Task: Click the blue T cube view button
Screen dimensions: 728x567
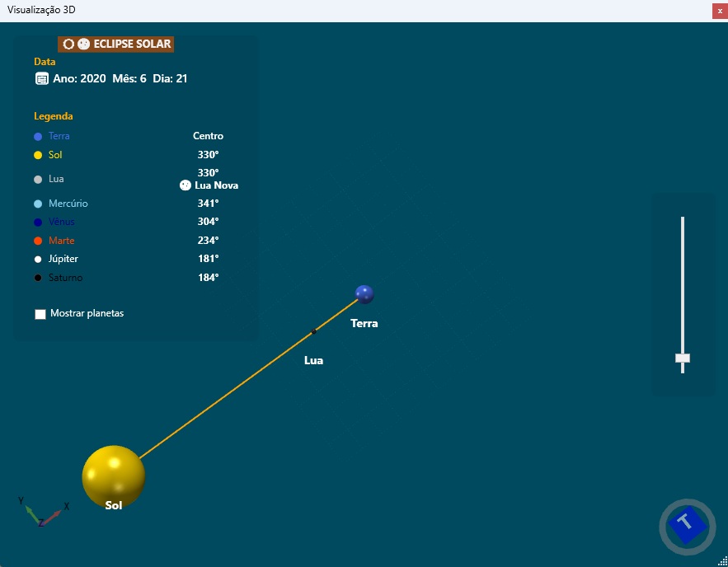Action: (x=686, y=525)
